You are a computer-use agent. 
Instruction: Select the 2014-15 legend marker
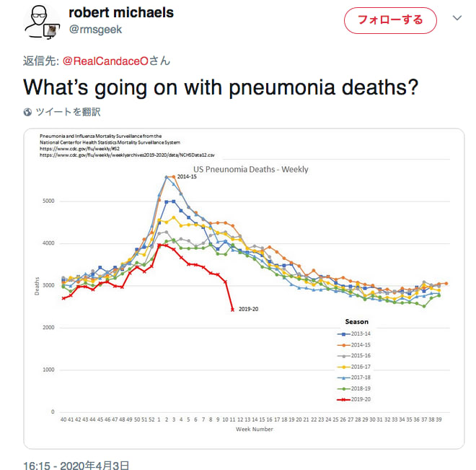[x=343, y=345]
